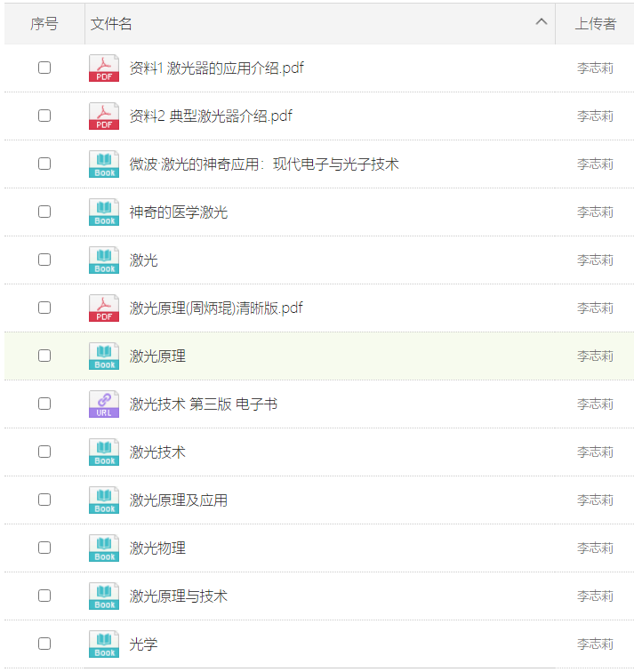Select the checkbox in the 激光原理 row
Viewport: 634px width, 672px height.
pos(44,356)
